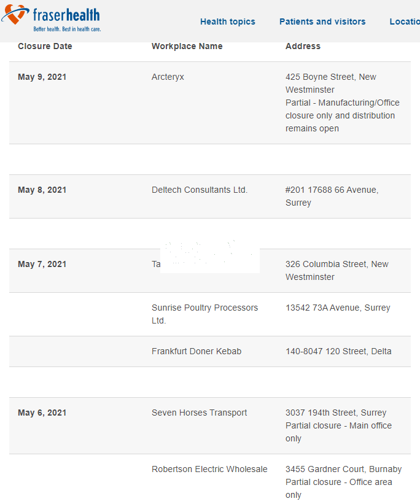Click the Robertson Electric Wholesale entry
The height and width of the screenshot is (504, 420).
pyautogui.click(x=209, y=469)
